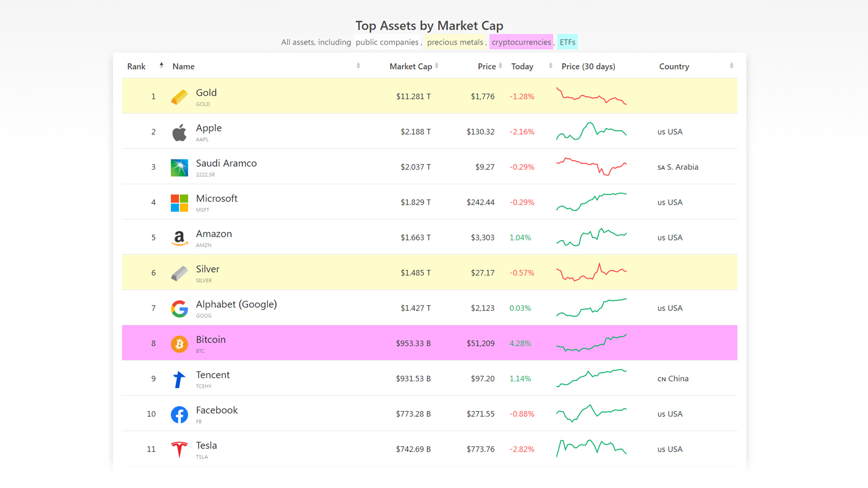868x488 pixels.
Task: Open the Amazon company page
Action: coord(214,234)
